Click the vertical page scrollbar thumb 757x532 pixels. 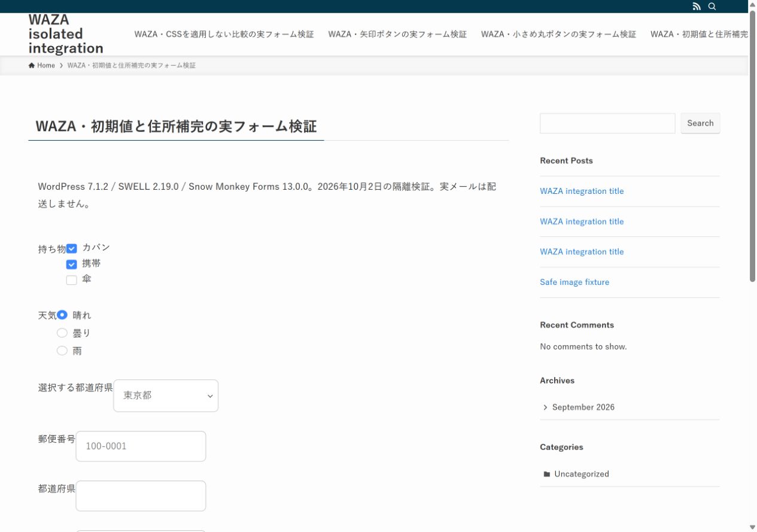(x=752, y=146)
